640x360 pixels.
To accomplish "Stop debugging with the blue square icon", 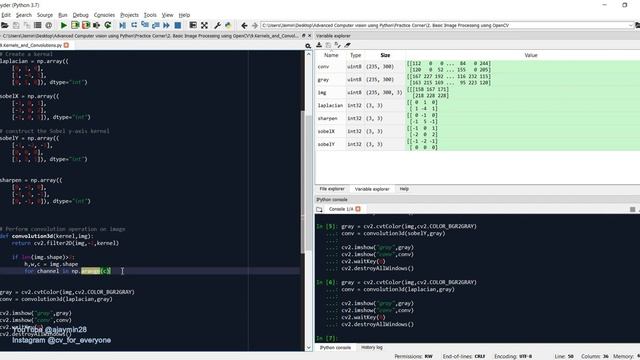I will (178, 25).
